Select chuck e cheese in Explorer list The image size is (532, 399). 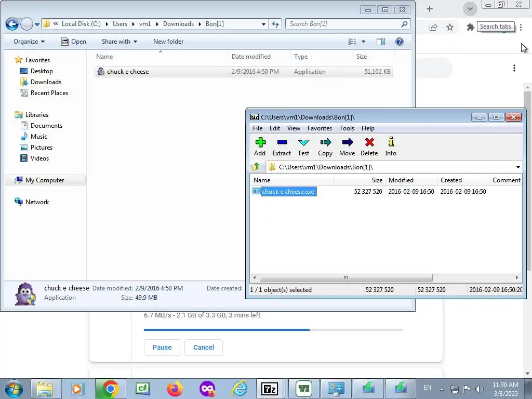point(244,72)
